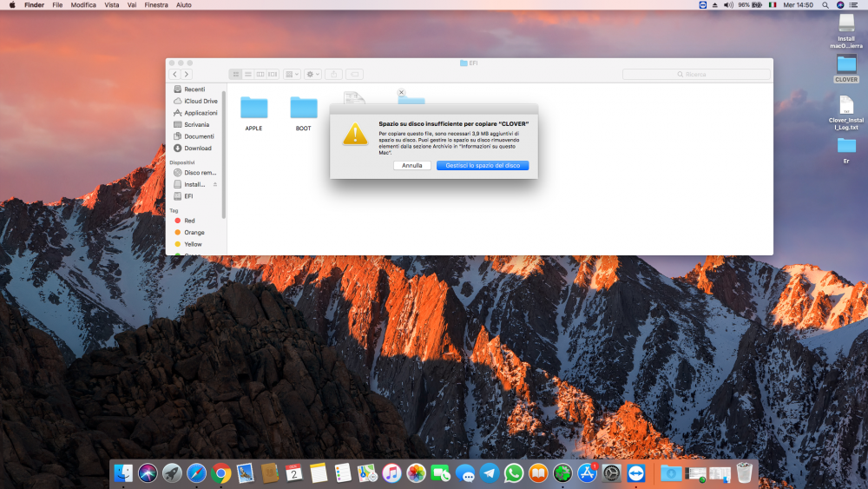The width and height of the screenshot is (868, 489).
Task: Open Google Chrome from the Dock
Action: (220, 474)
